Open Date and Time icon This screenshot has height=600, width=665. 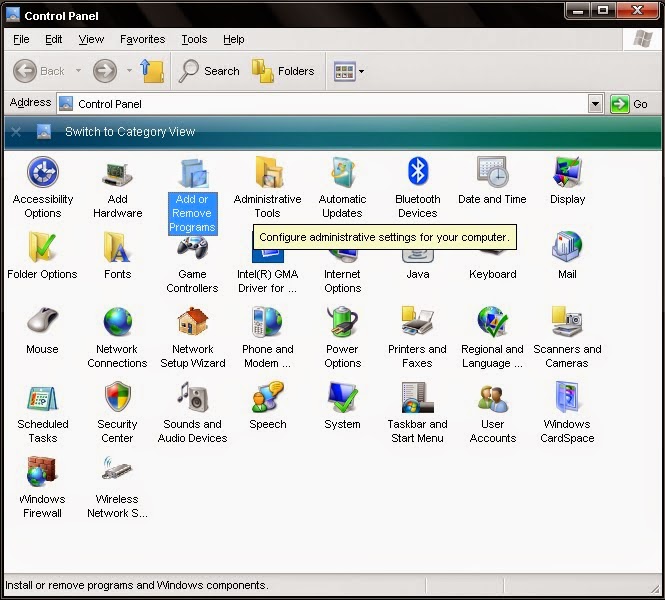click(492, 172)
